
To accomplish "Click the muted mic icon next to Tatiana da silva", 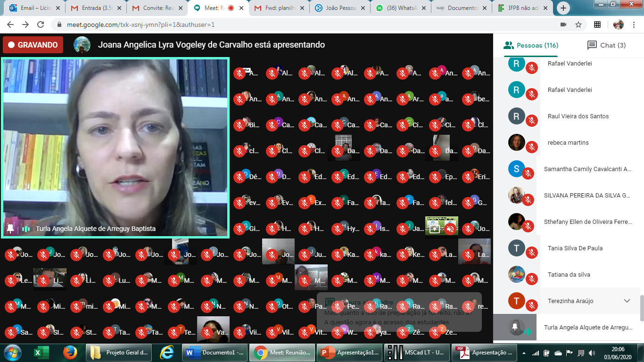I will coord(532,279).
